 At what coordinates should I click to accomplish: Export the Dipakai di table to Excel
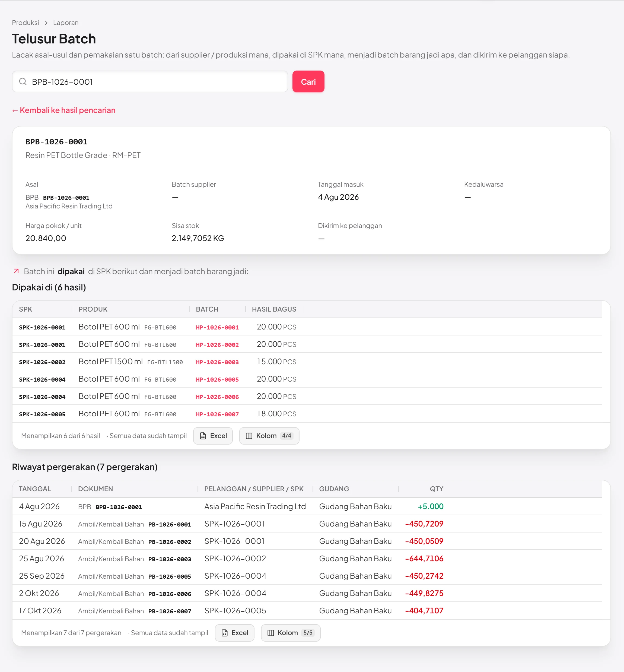pyautogui.click(x=213, y=436)
